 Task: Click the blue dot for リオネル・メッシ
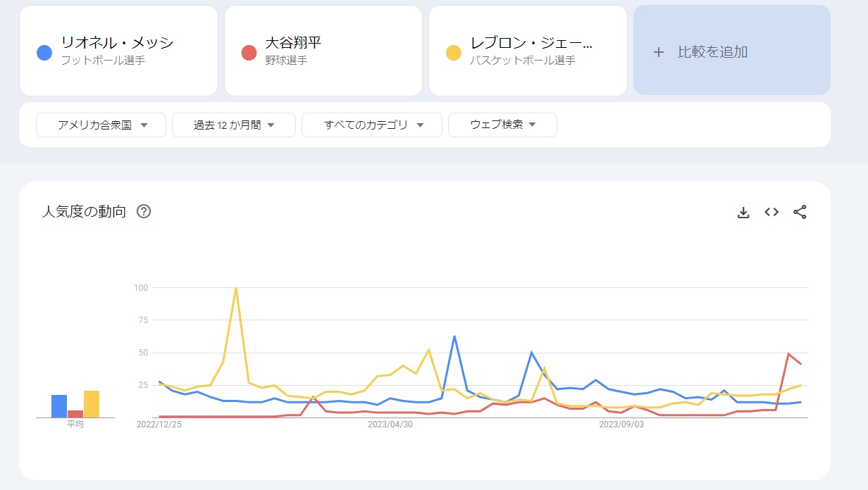point(44,52)
